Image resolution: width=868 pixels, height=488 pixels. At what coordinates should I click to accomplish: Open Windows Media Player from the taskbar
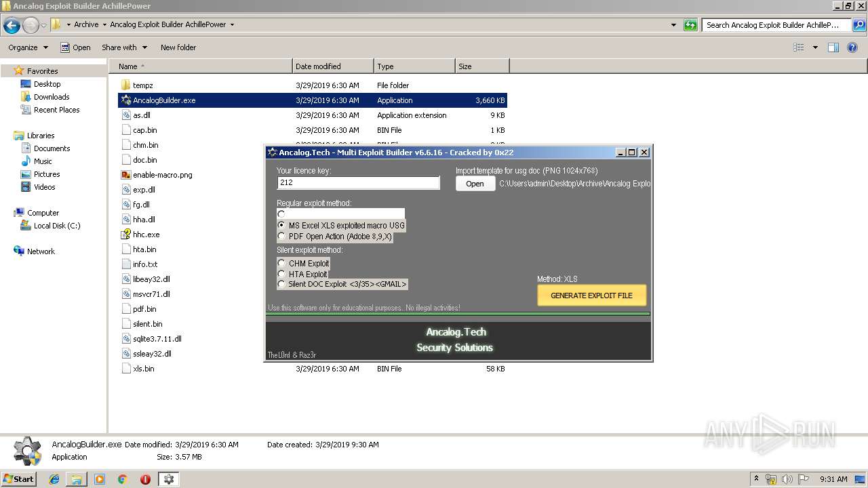click(x=100, y=479)
